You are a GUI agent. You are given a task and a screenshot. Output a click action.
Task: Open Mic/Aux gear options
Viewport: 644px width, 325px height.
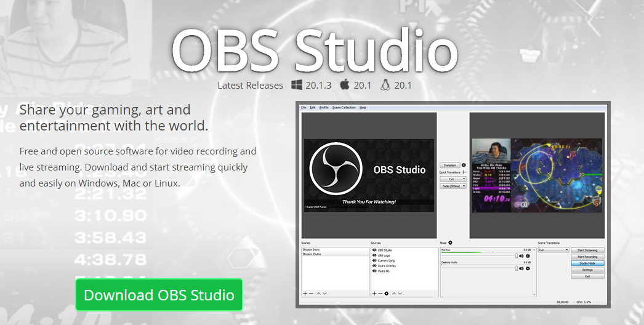(x=528, y=256)
